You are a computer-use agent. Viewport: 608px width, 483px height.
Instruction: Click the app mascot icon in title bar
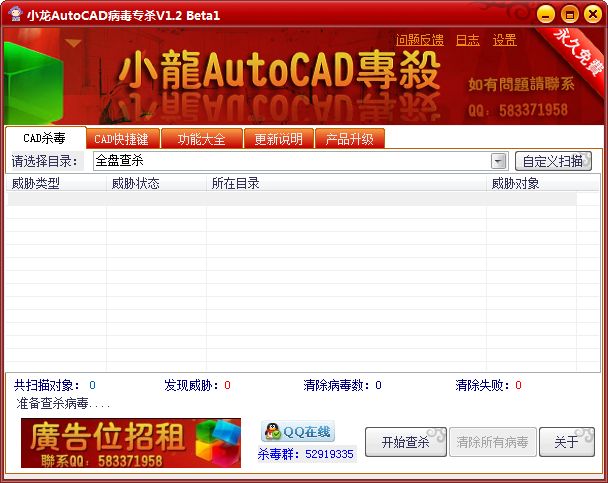click(x=16, y=14)
